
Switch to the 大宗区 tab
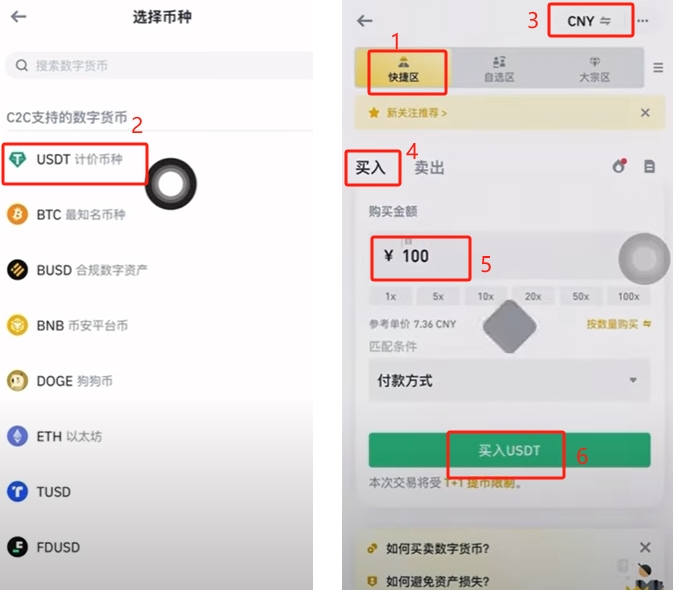click(x=595, y=69)
